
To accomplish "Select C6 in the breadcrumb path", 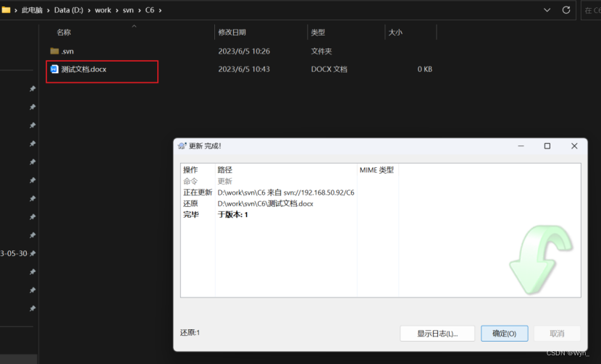I will pyautogui.click(x=149, y=10).
